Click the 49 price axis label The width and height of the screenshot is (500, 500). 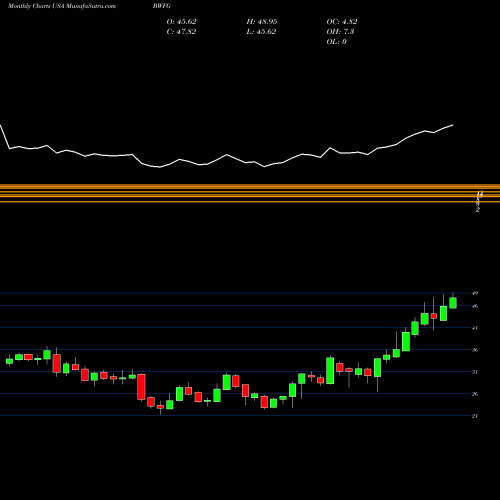(x=475, y=293)
